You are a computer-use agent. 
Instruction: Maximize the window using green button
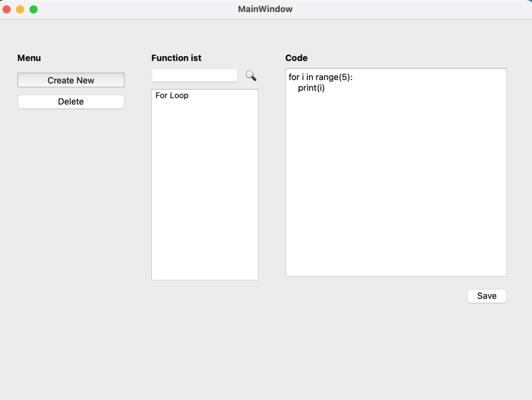pyautogui.click(x=33, y=9)
